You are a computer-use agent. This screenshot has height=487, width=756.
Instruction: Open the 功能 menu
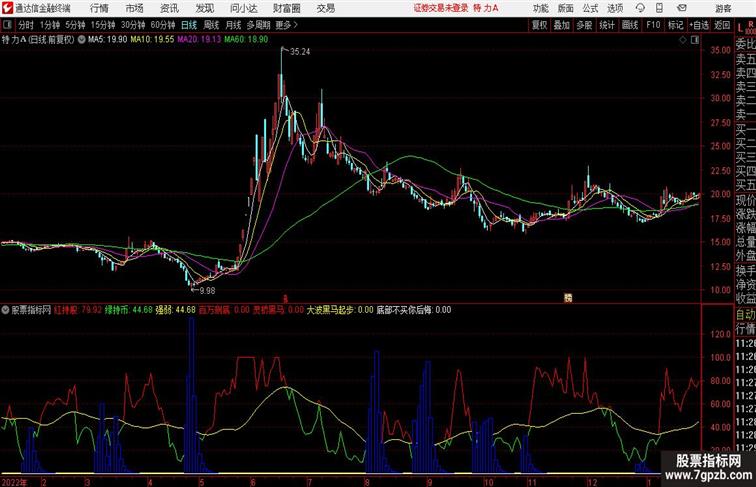tap(540, 8)
